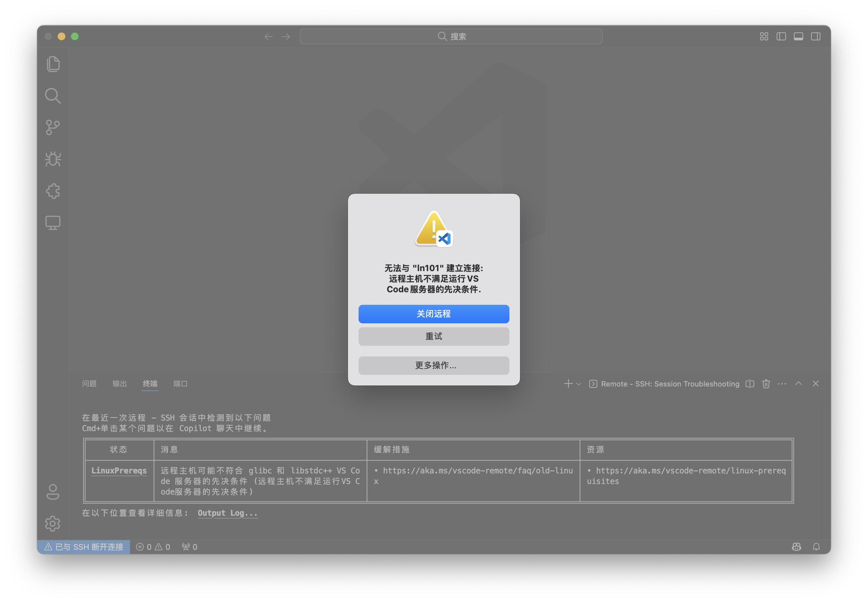Screen dimensions: 868x603
Task: Open the Manage gear icon
Action: [x=53, y=524]
